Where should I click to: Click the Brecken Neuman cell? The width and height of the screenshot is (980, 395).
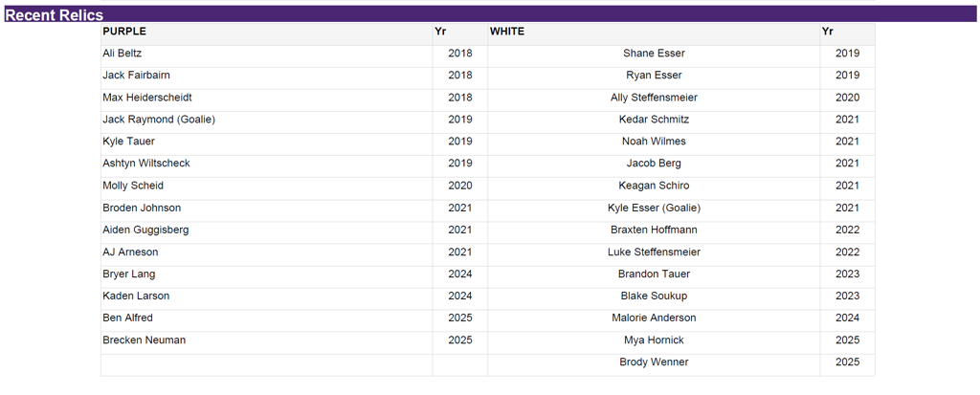[x=145, y=340]
